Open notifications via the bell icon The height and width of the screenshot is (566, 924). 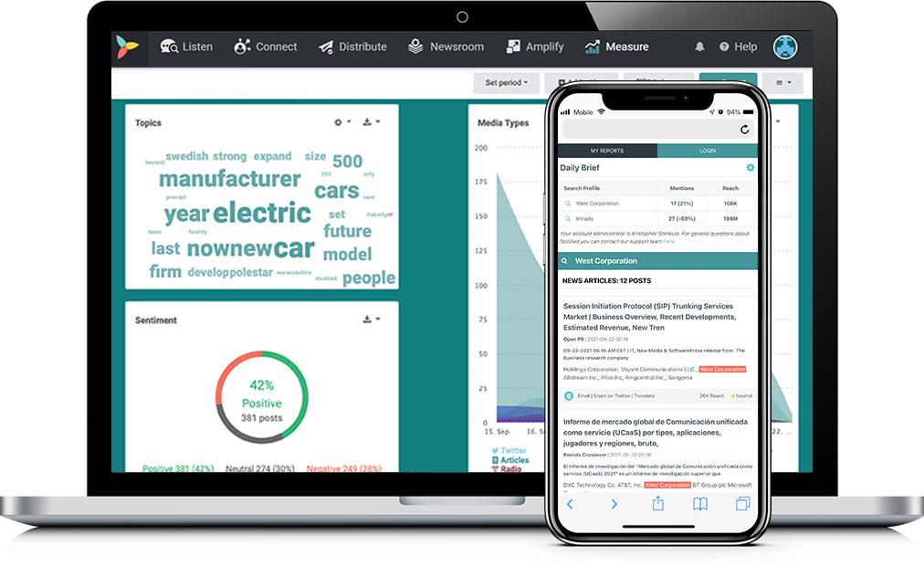[699, 47]
